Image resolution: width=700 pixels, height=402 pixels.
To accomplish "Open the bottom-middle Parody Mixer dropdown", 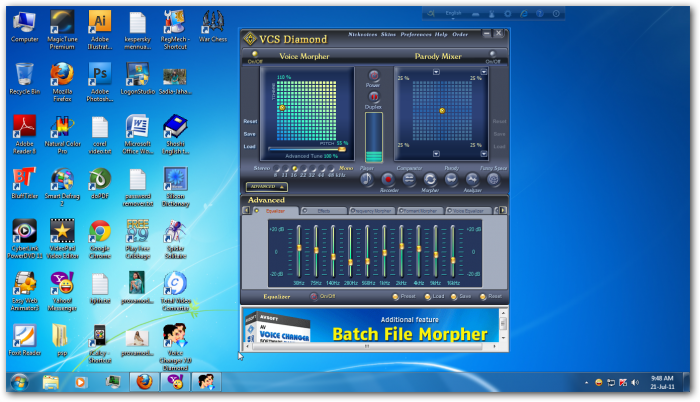I will [x=436, y=154].
